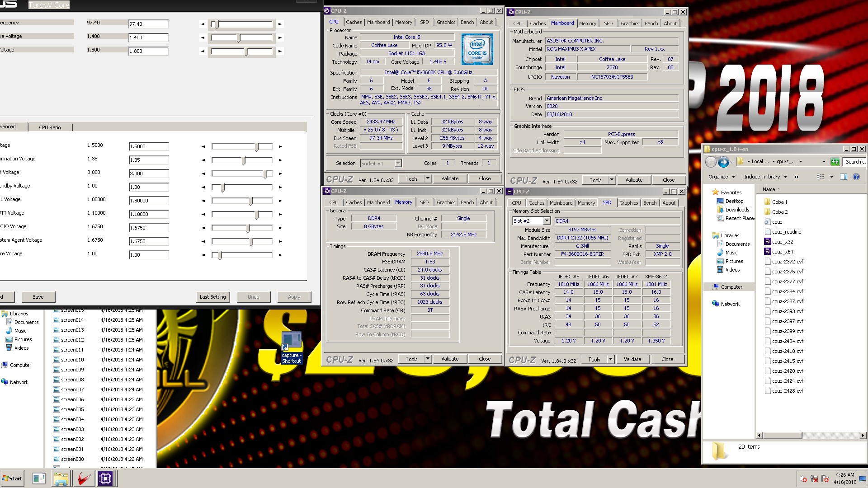868x488 pixels.
Task: Click the 1.10000 VTT voltage slider
Action: tap(242, 214)
